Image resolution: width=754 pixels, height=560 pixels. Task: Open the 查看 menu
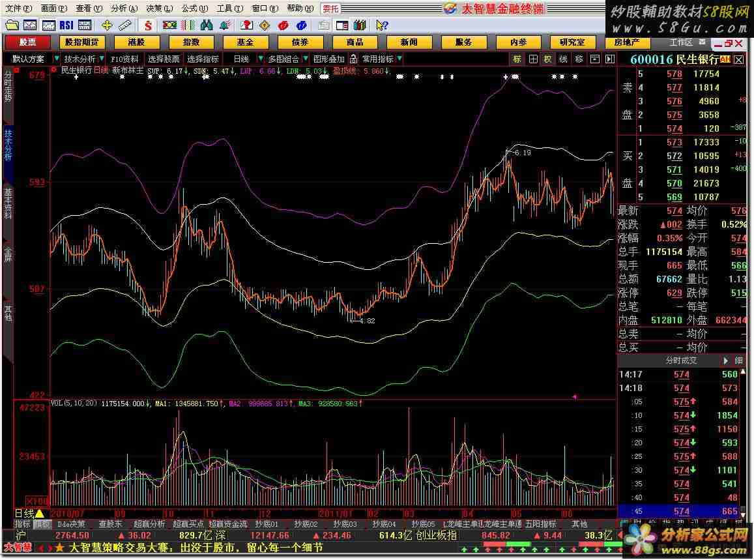pyautogui.click(x=89, y=8)
